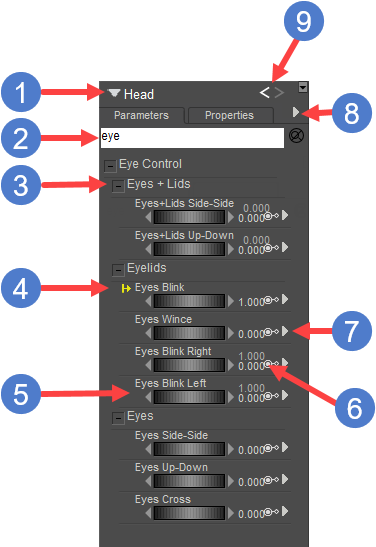The width and height of the screenshot is (376, 547).
Task: Open parameter menu arrow for Eyes Wince
Action: pos(285,331)
